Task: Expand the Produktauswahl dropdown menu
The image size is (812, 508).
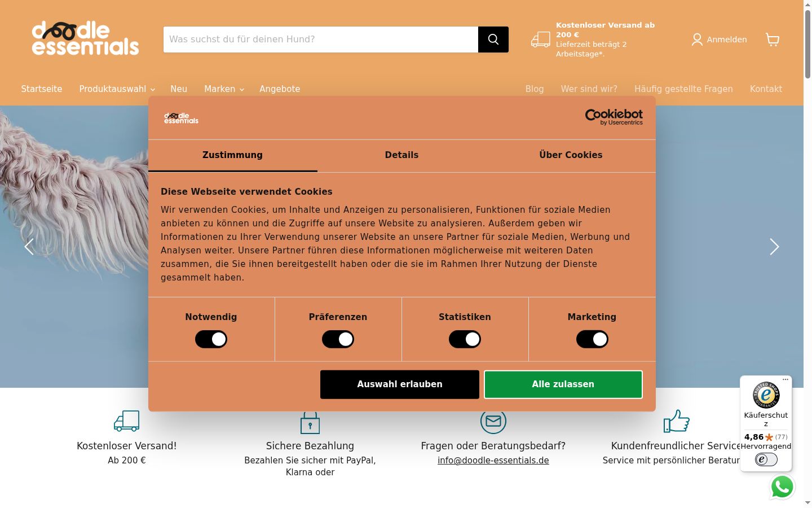Action: coord(117,89)
